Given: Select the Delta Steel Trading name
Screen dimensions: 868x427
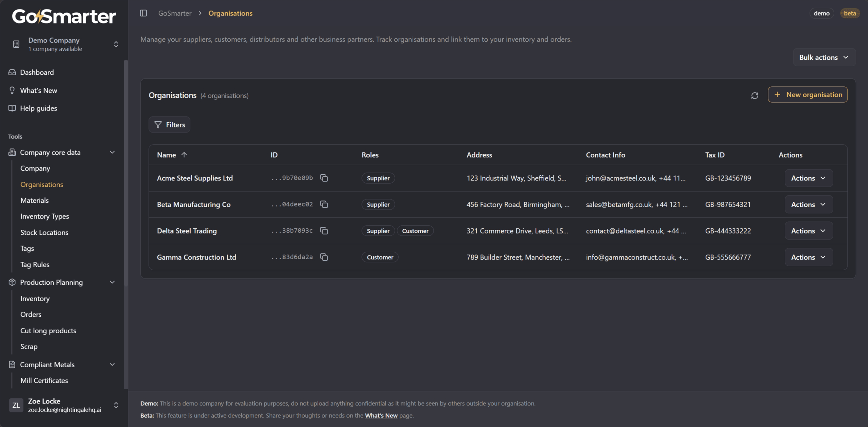Looking at the screenshot, I should pos(187,231).
